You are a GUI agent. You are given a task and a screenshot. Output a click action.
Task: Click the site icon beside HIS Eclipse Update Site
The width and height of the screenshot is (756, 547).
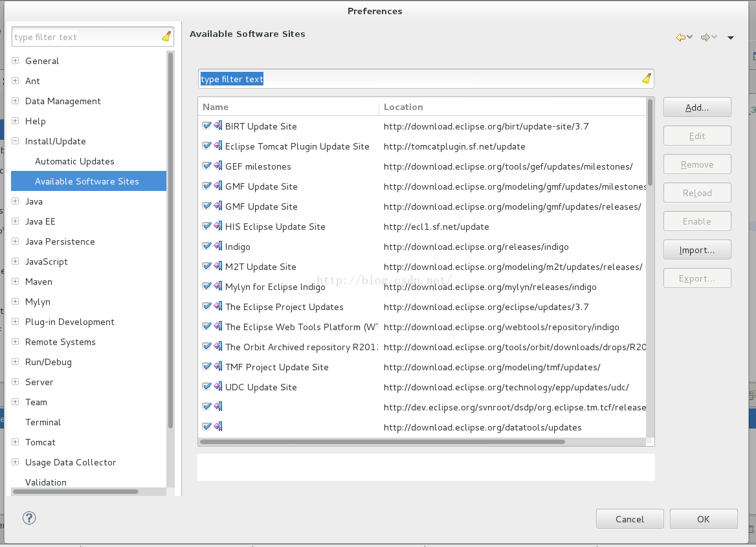[x=218, y=226]
